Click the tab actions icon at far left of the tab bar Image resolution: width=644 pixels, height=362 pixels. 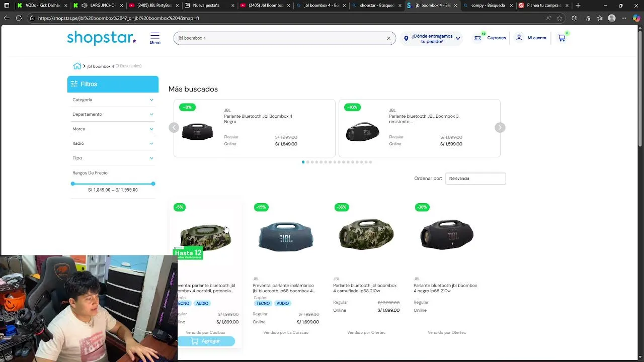click(x=6, y=6)
